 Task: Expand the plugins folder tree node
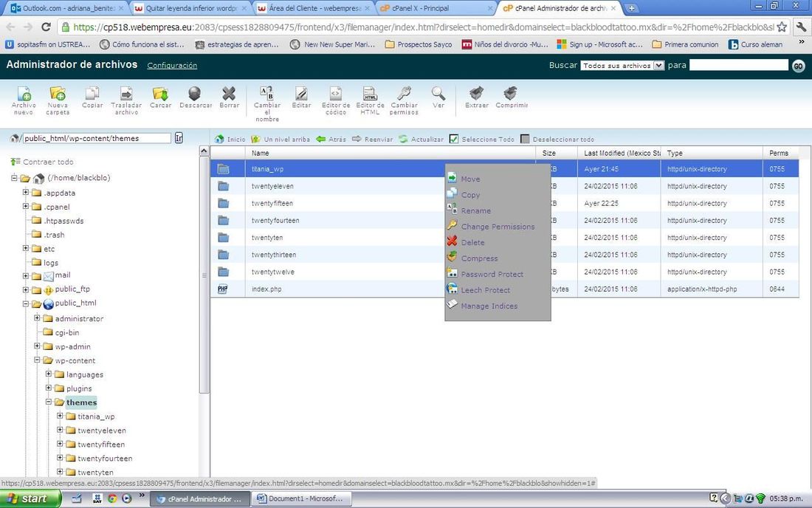point(48,388)
